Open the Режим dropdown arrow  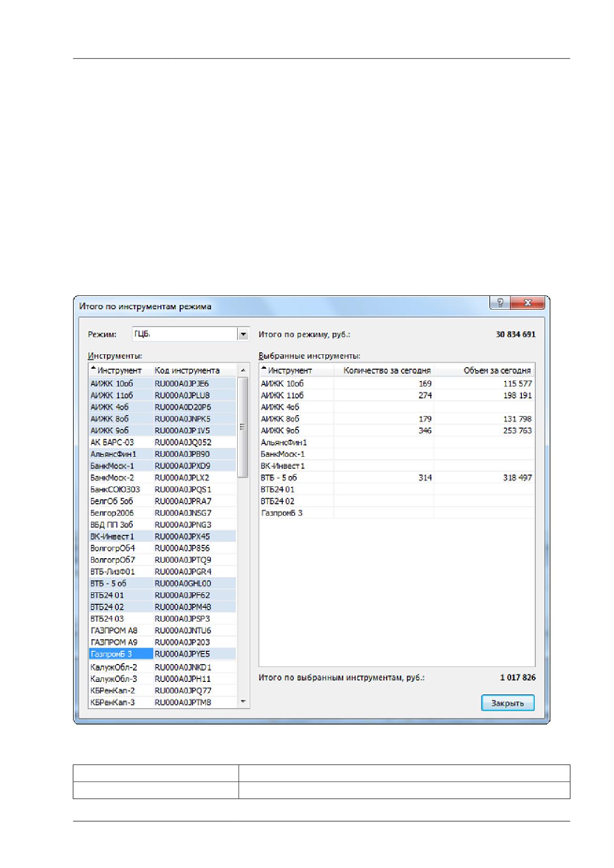point(243,335)
